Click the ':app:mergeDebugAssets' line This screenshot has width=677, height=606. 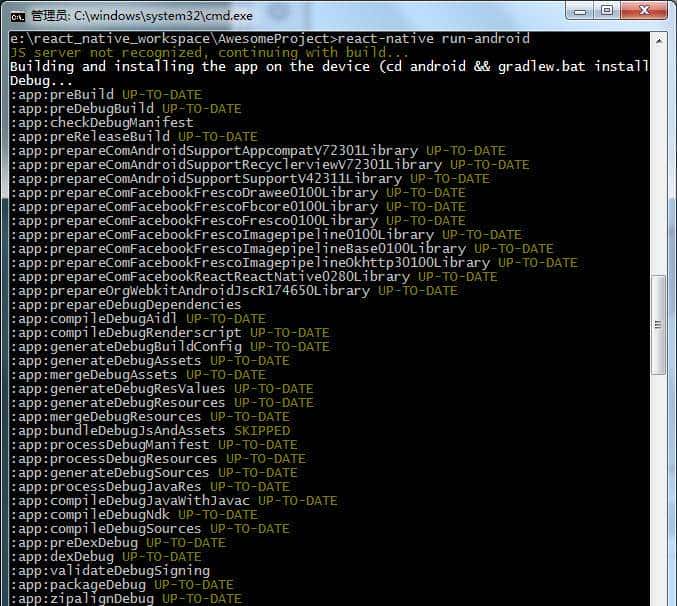[138, 375]
